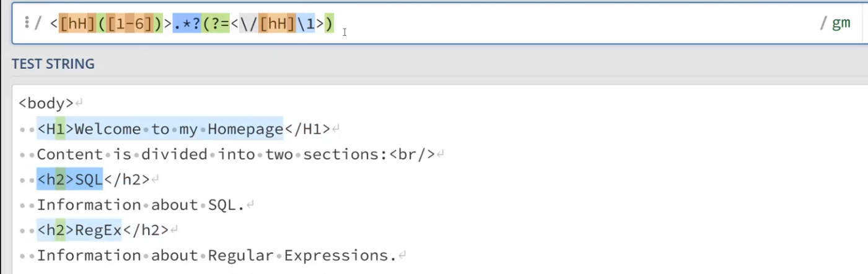Screen dimensions: 868x274
Task: Click the highlighted <h2>SQL match
Action: click(69, 180)
